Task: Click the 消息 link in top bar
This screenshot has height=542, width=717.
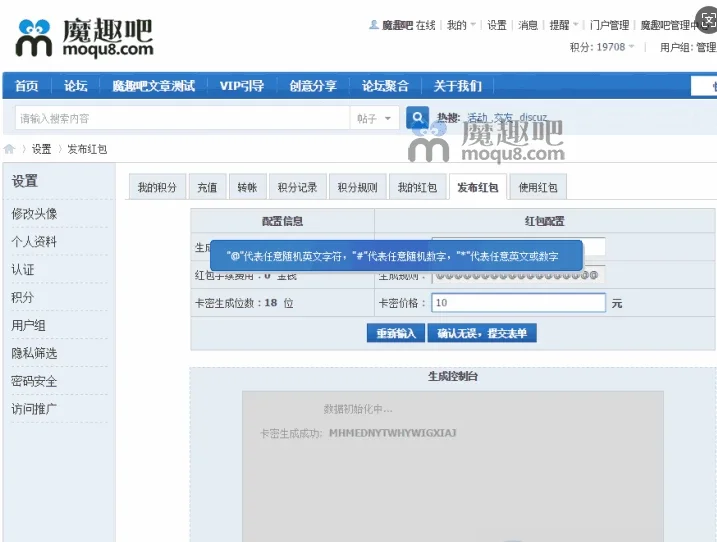Action: pos(528,25)
